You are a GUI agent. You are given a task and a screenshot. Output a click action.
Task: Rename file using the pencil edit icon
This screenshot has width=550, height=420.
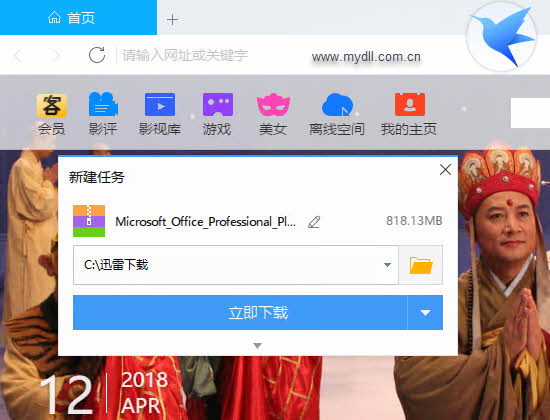coord(314,222)
